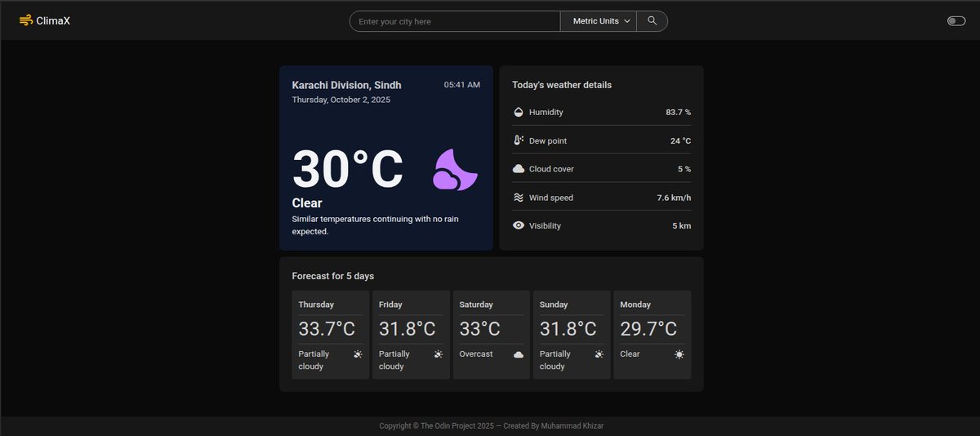Click the 'Wind speed' label text
Viewport: 980px width, 436px height.
click(551, 198)
